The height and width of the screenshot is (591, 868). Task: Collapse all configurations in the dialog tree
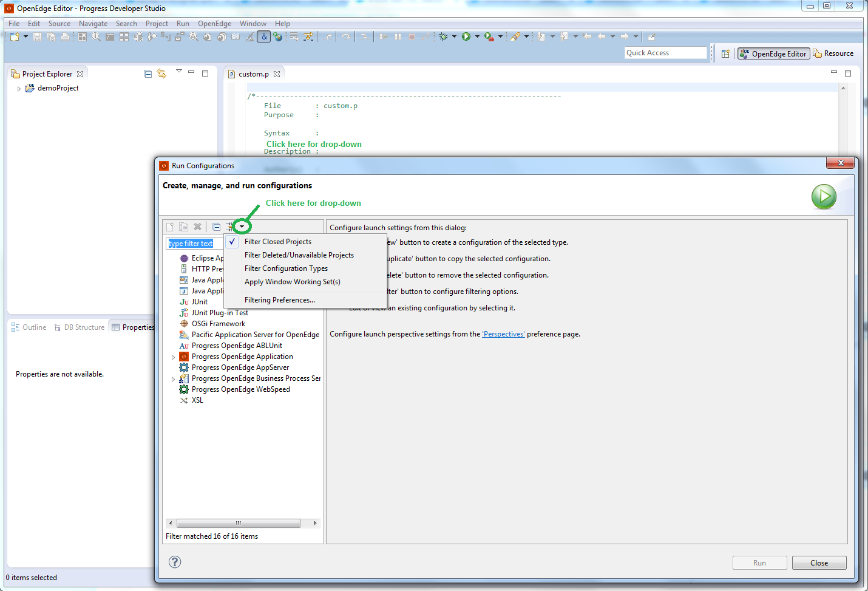tap(216, 227)
